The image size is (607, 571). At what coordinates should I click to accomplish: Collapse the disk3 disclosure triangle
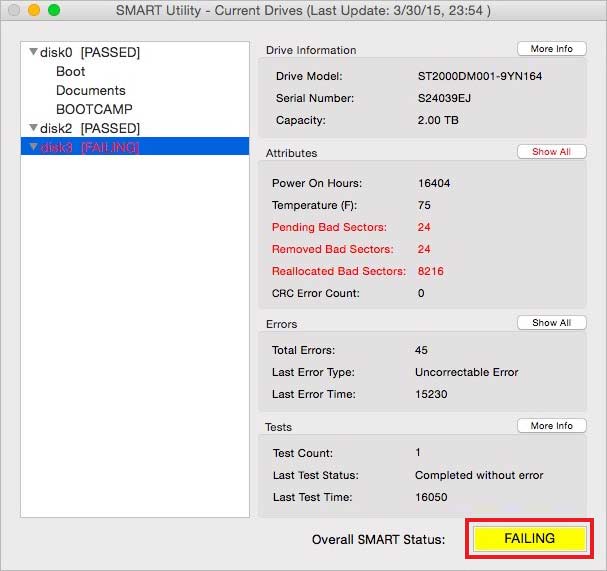34,148
